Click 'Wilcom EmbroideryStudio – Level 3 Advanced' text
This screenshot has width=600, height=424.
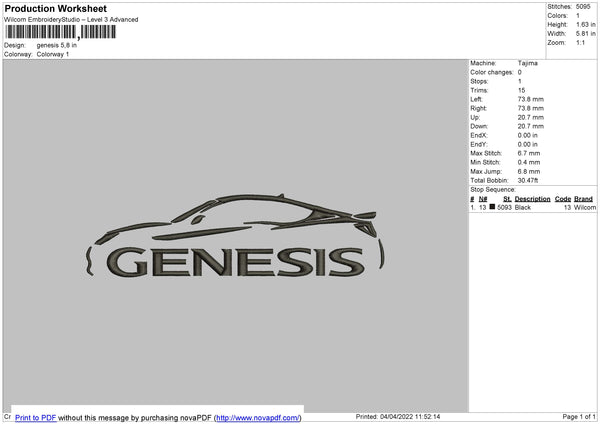71,20
